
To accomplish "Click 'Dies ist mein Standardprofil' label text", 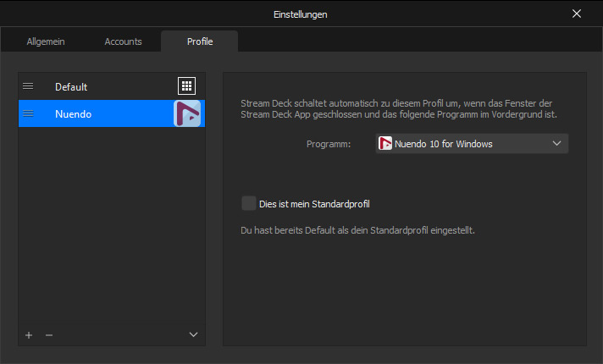I will tap(314, 203).
